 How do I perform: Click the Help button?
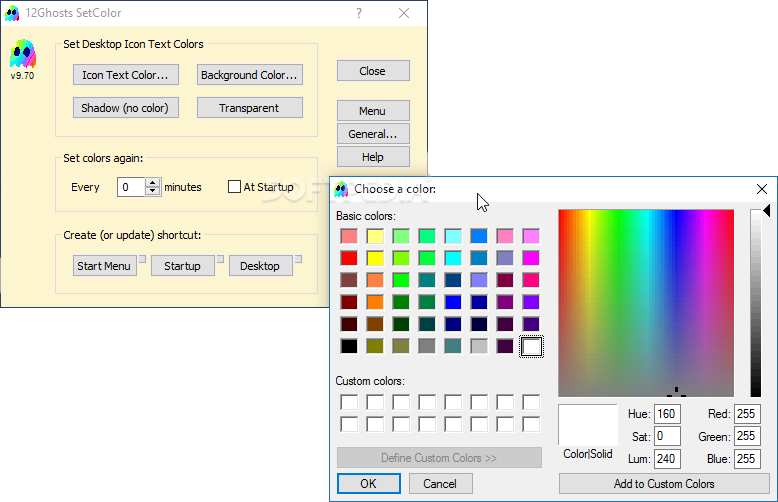[373, 157]
